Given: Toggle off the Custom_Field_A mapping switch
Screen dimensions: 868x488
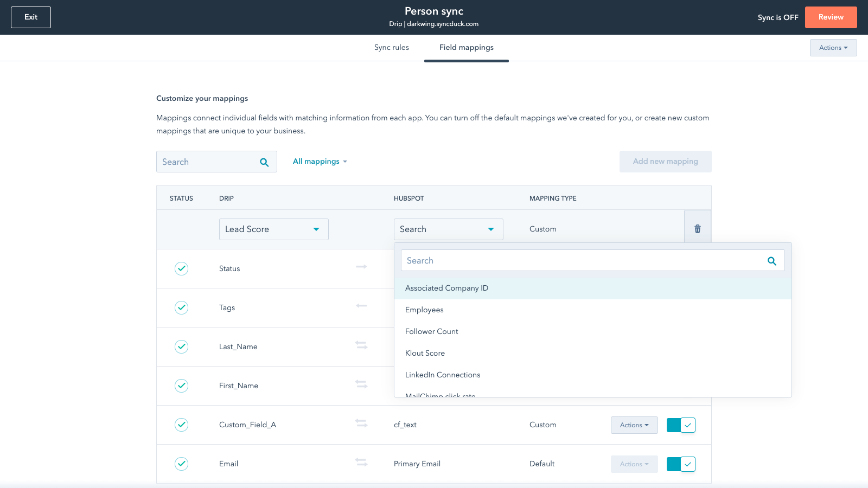Looking at the screenshot, I should (681, 425).
